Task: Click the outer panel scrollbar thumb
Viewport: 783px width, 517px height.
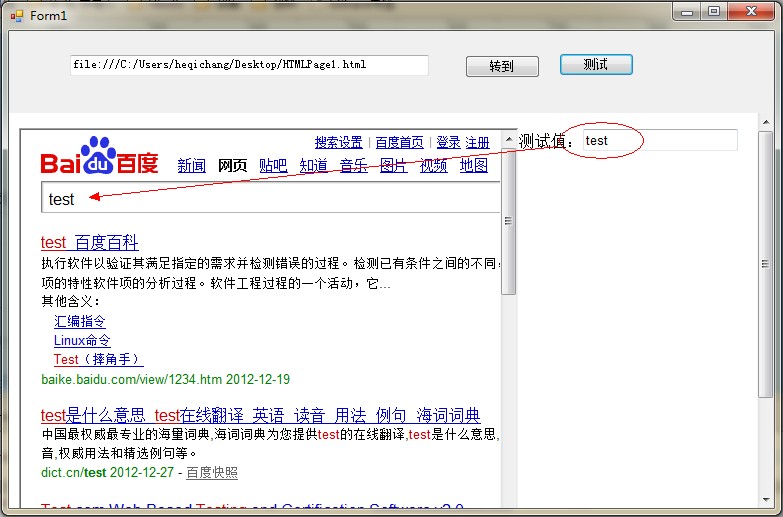Action: click(x=766, y=264)
